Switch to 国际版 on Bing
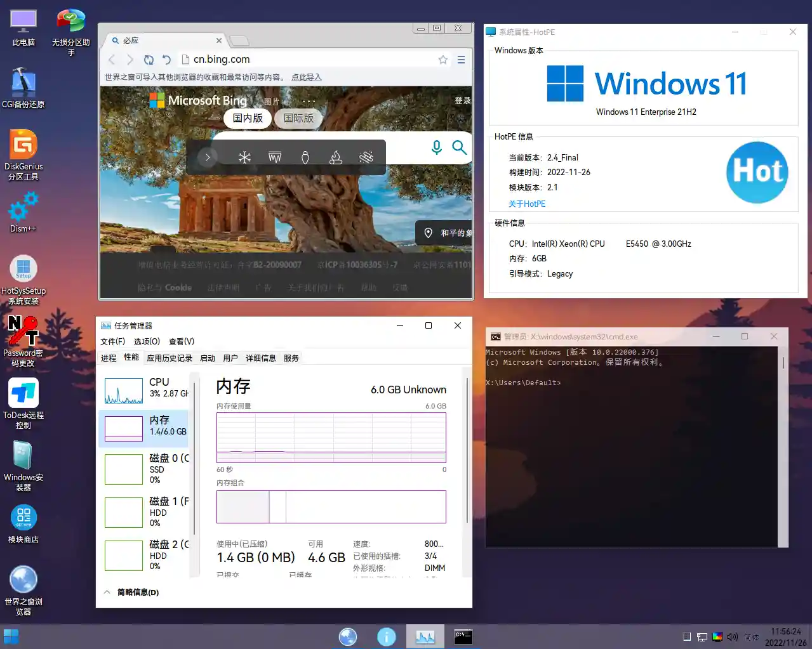This screenshot has height=649, width=812. pos(298,118)
